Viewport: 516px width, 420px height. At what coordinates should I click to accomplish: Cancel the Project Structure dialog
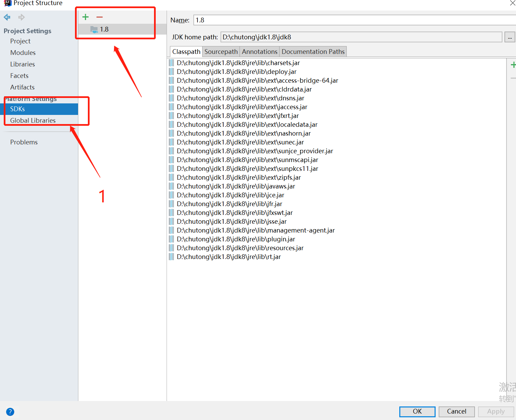click(456, 412)
